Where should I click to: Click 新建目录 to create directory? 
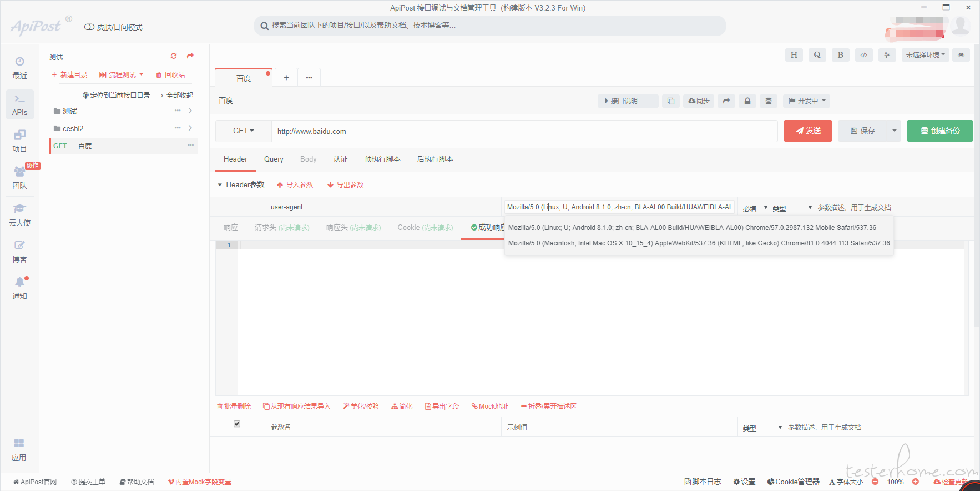pyautogui.click(x=69, y=75)
